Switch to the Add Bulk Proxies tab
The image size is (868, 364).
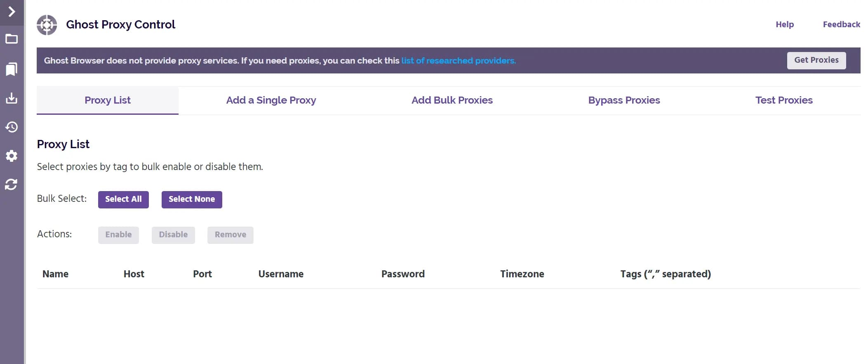coord(452,100)
